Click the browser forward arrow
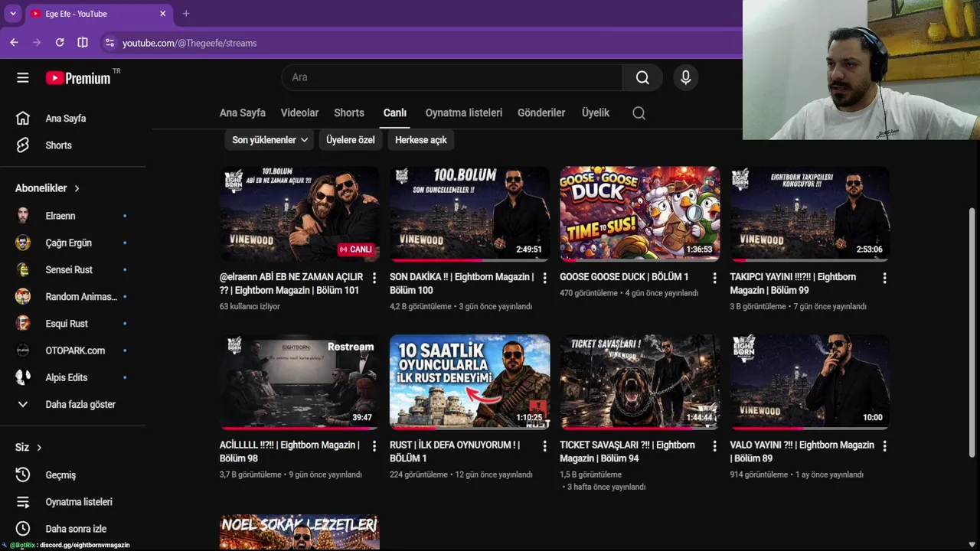The image size is (980, 551). pyautogui.click(x=37, y=43)
